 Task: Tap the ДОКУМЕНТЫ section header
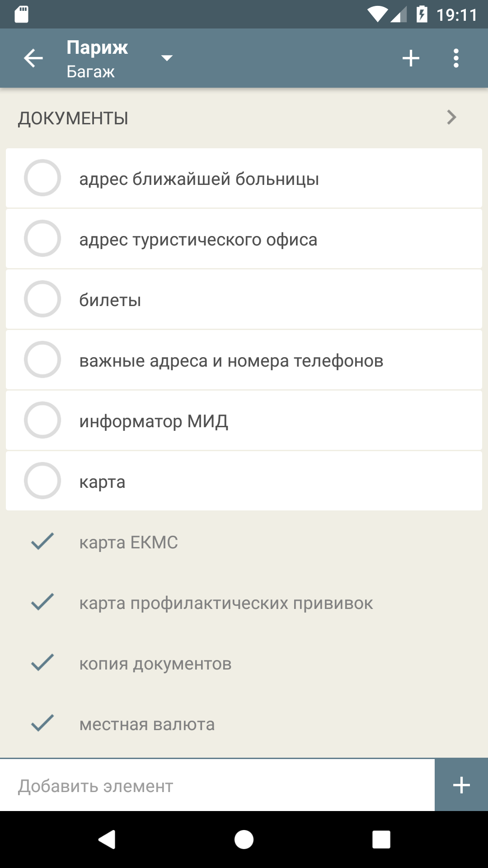pos(73,118)
